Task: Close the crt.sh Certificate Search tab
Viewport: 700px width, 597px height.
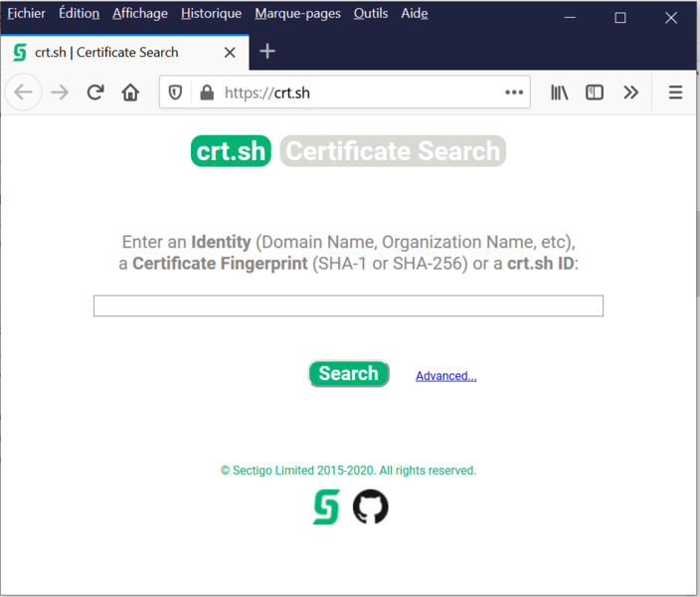Action: [x=231, y=53]
